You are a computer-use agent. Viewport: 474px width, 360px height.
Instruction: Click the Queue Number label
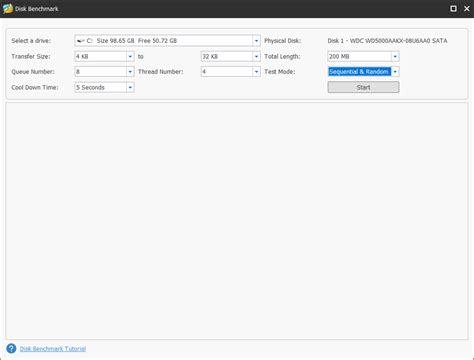coord(33,72)
